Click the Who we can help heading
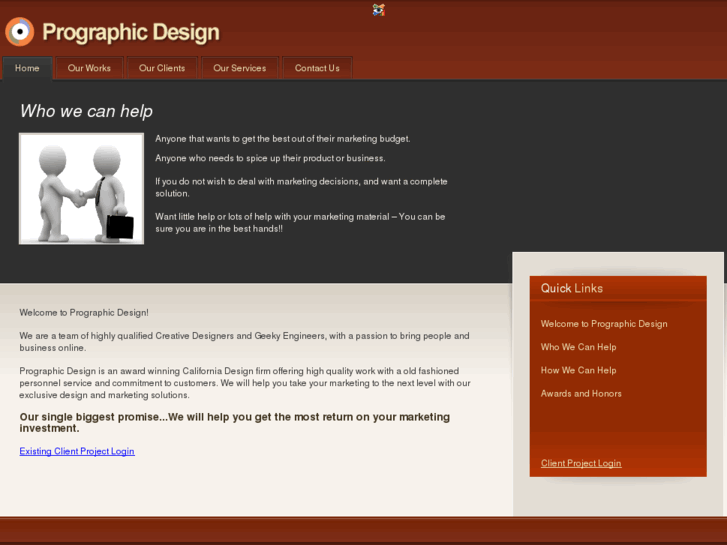 tap(86, 111)
